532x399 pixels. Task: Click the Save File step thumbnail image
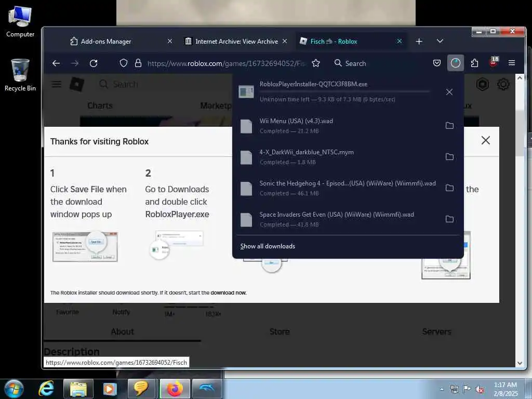tap(85, 246)
